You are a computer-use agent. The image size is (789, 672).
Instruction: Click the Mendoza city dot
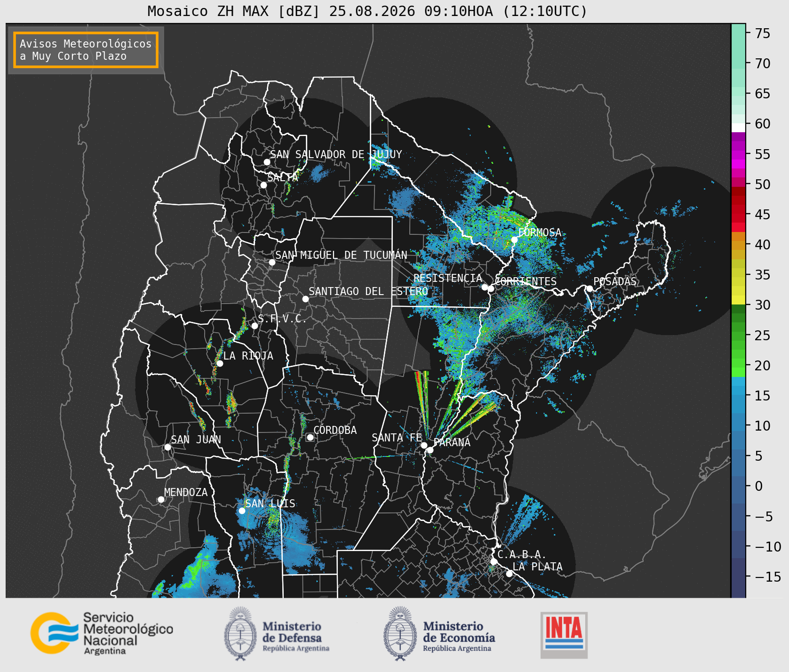161,499
